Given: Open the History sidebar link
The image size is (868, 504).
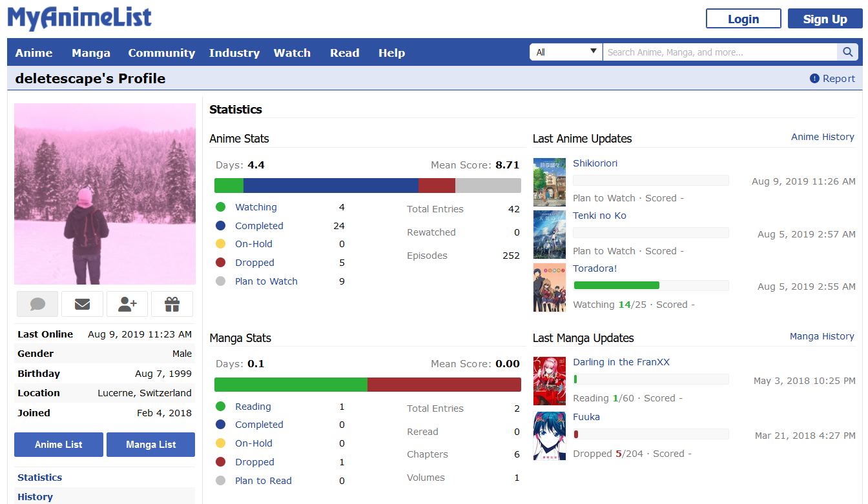Looking at the screenshot, I should [x=35, y=497].
